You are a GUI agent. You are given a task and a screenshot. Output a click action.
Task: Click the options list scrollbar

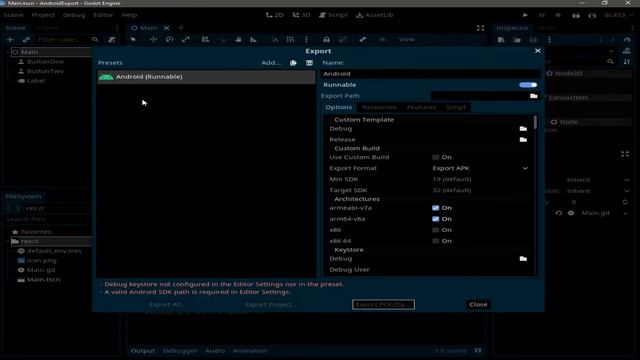tap(535, 122)
